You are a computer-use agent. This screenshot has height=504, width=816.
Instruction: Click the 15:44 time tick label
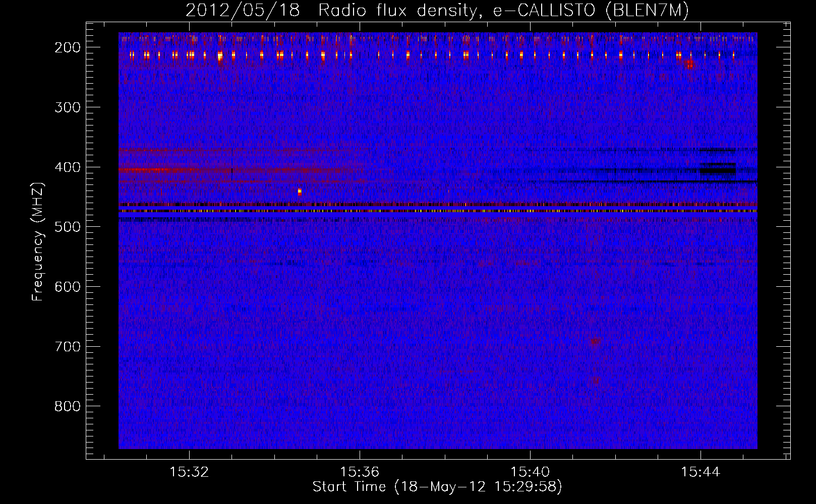(701, 472)
